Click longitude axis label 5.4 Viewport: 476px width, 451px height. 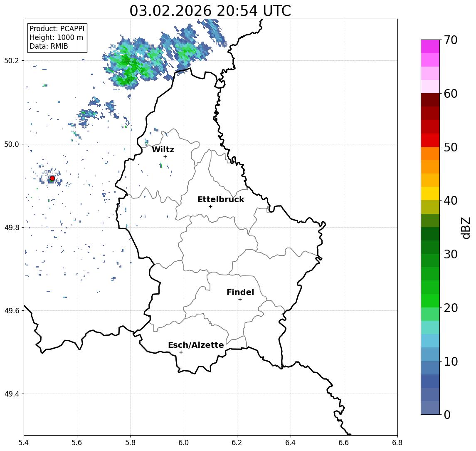pos(24,443)
